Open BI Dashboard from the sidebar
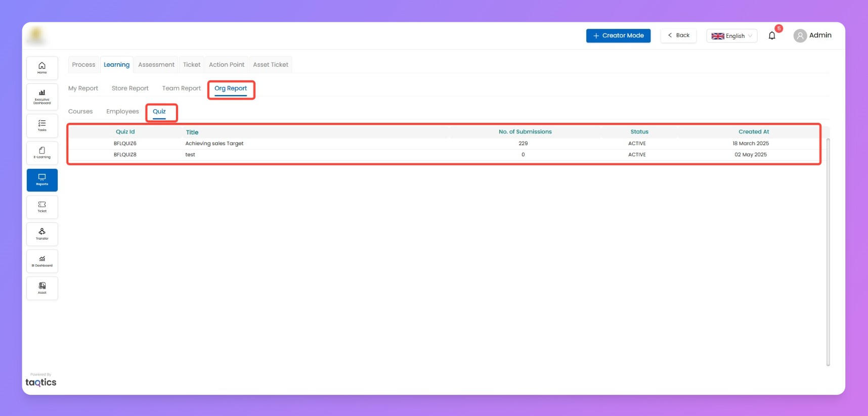The width and height of the screenshot is (868, 416). click(x=42, y=261)
